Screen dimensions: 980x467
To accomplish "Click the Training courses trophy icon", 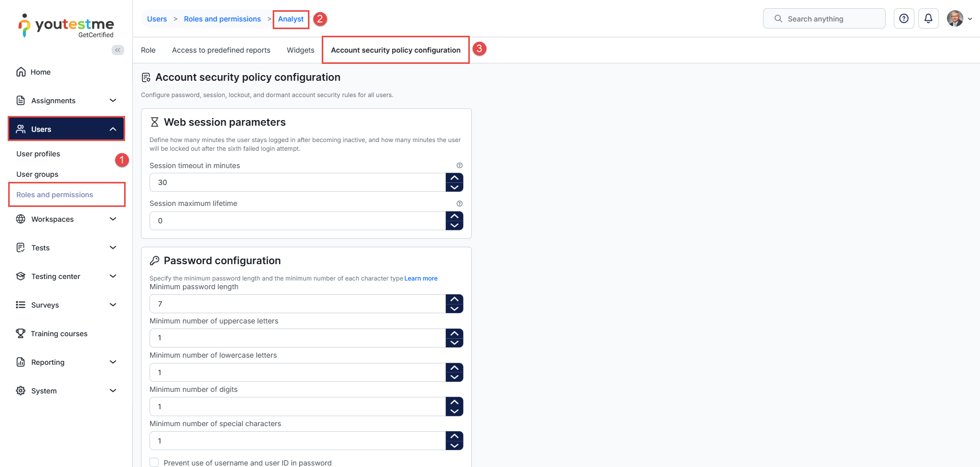I will click(21, 334).
